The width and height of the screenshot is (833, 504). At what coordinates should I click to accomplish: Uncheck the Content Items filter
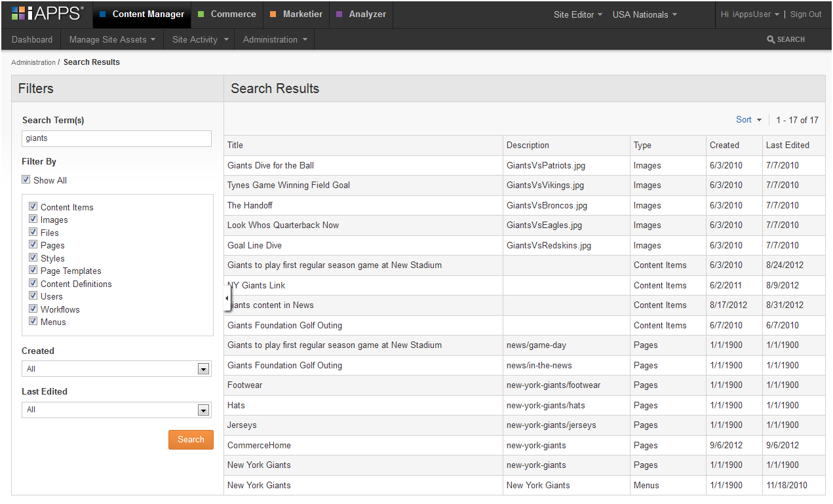point(33,207)
